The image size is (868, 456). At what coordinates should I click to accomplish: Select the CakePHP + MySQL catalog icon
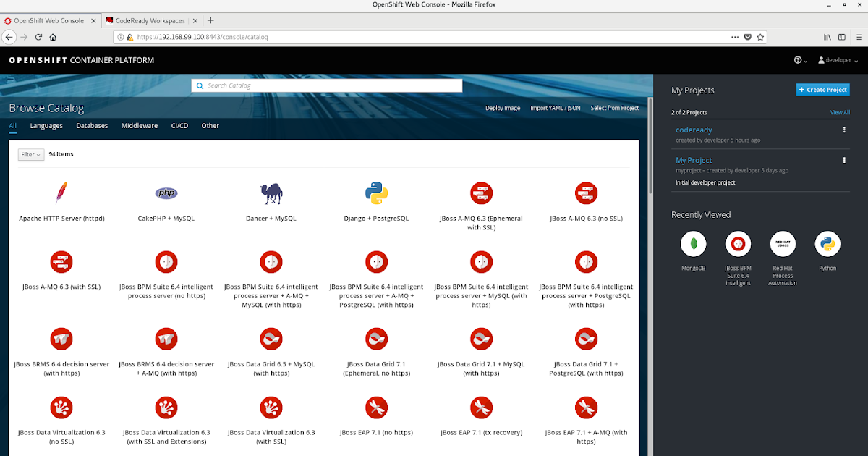pyautogui.click(x=166, y=193)
